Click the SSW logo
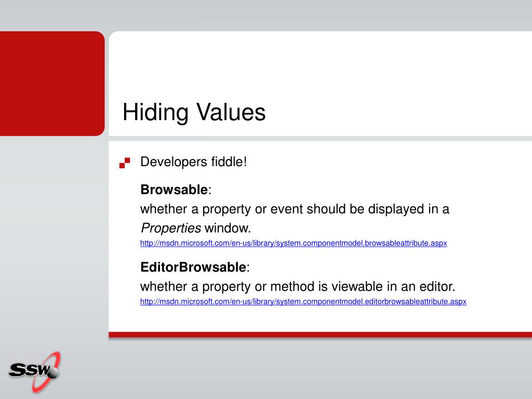This screenshot has width=532, height=399. coord(34,372)
